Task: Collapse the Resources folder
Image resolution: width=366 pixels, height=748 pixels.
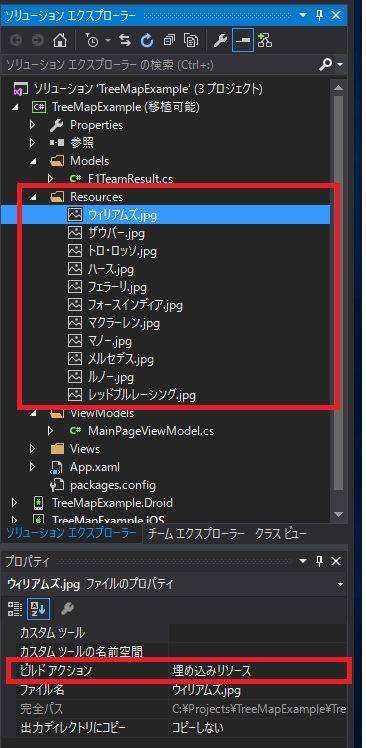Action: (32, 197)
